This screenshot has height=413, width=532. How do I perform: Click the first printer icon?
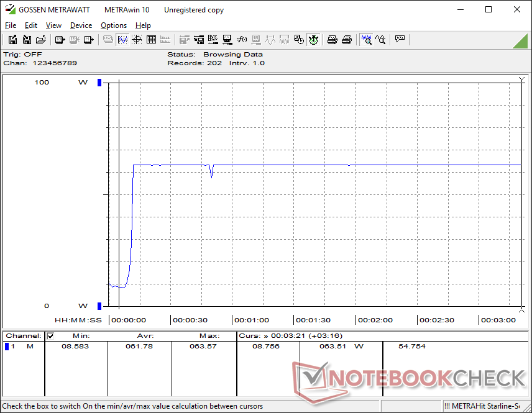(x=332, y=40)
